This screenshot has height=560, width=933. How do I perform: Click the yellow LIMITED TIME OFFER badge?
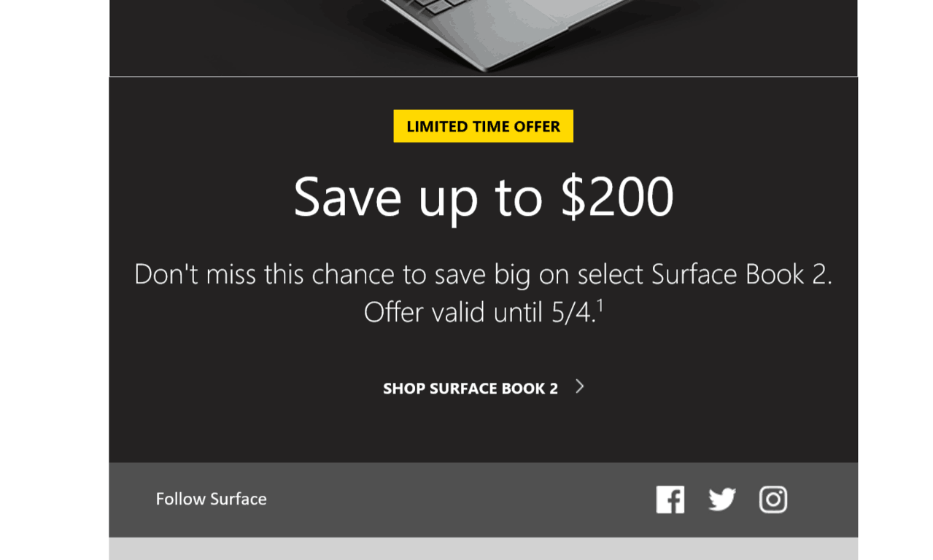coord(483,126)
